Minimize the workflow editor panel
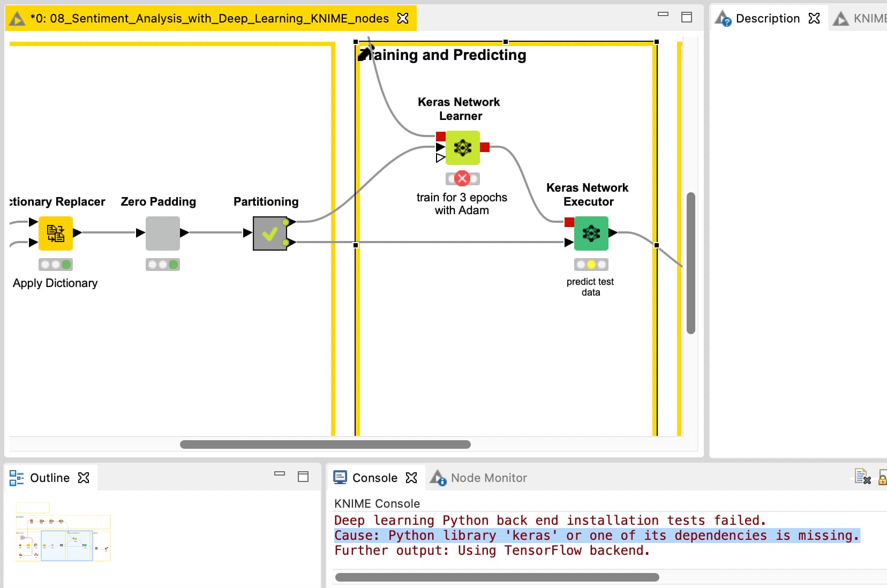 663,14
